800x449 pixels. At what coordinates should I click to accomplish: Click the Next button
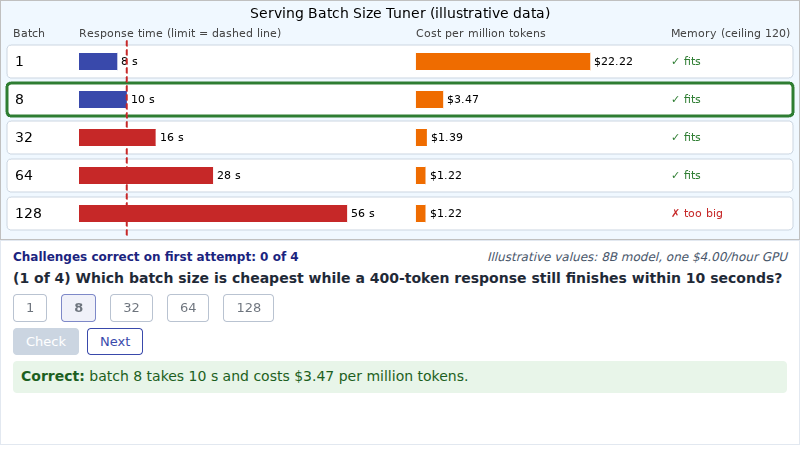click(115, 341)
